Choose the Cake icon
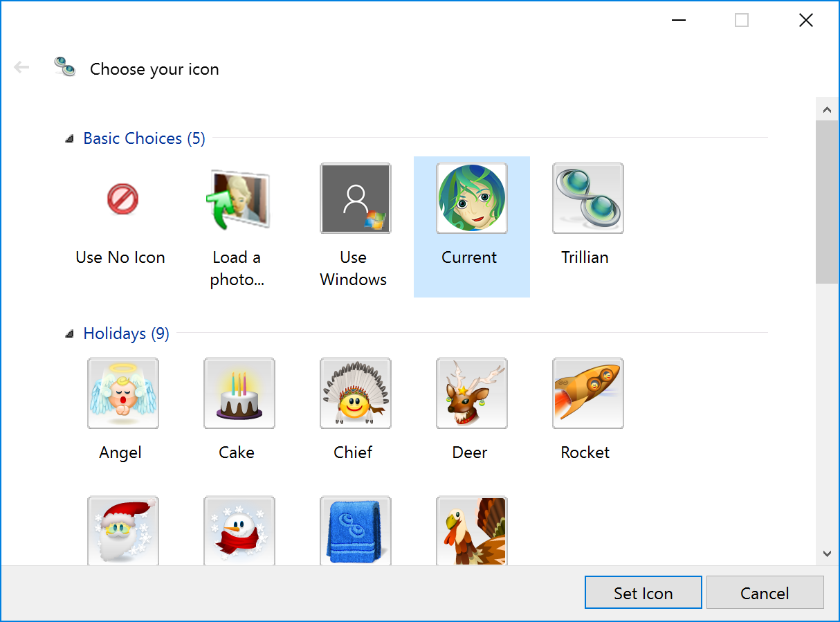The image size is (840, 622). (239, 393)
